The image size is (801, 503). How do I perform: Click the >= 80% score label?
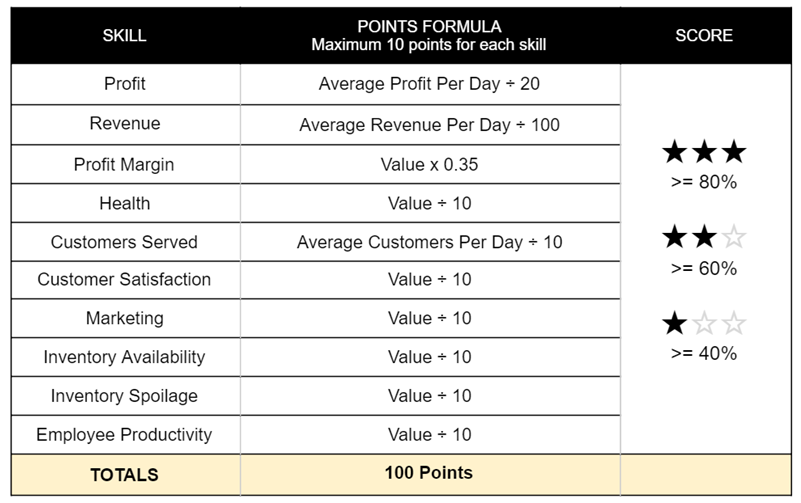point(704,182)
